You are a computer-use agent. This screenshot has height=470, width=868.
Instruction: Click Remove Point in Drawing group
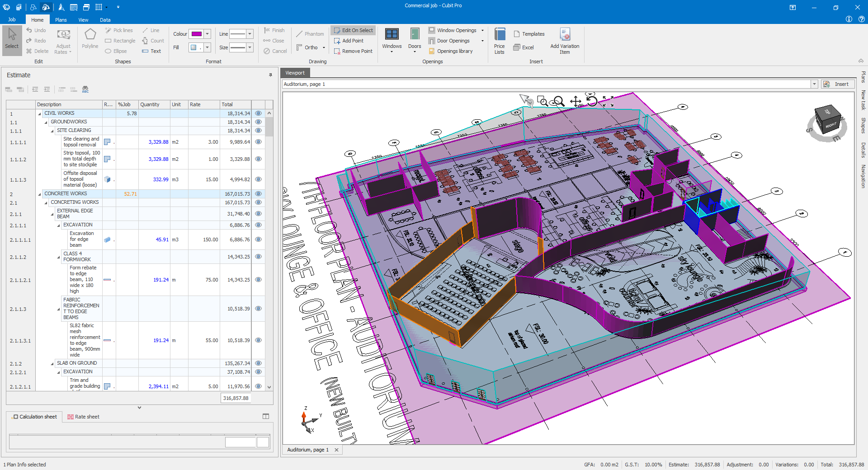353,51
